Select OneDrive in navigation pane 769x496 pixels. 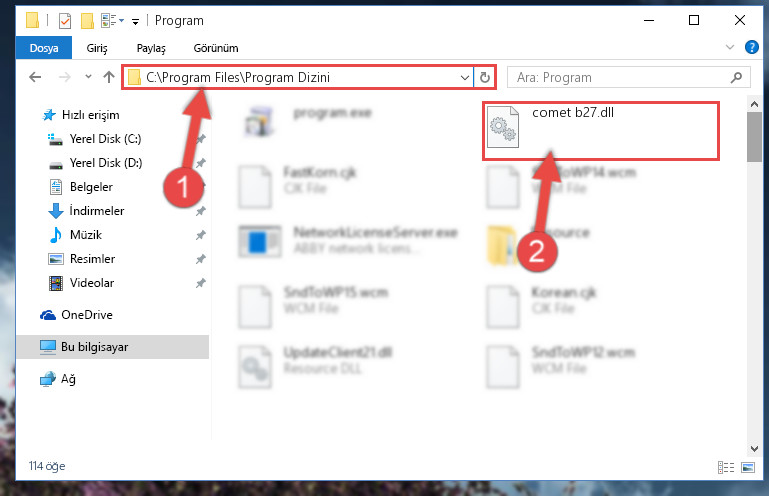pyautogui.click(x=86, y=315)
